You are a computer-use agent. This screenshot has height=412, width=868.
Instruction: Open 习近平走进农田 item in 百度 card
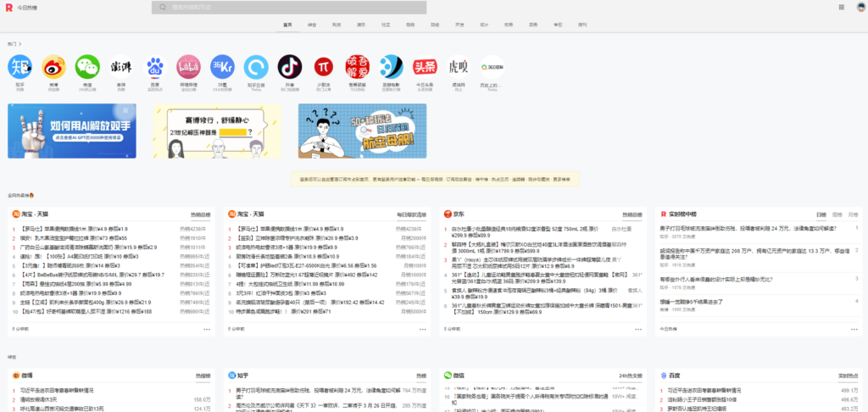(704, 391)
